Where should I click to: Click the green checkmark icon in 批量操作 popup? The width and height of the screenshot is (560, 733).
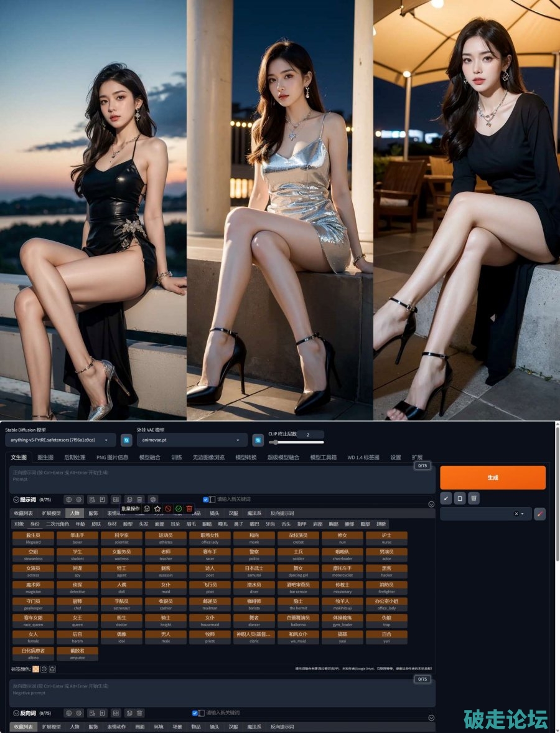tap(179, 509)
